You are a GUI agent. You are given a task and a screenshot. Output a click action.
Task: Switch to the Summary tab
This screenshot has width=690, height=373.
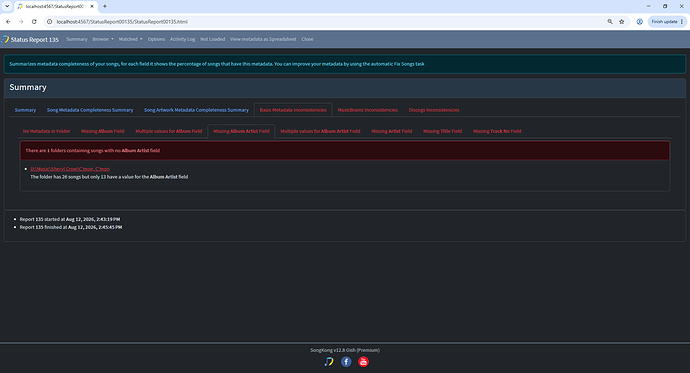25,110
